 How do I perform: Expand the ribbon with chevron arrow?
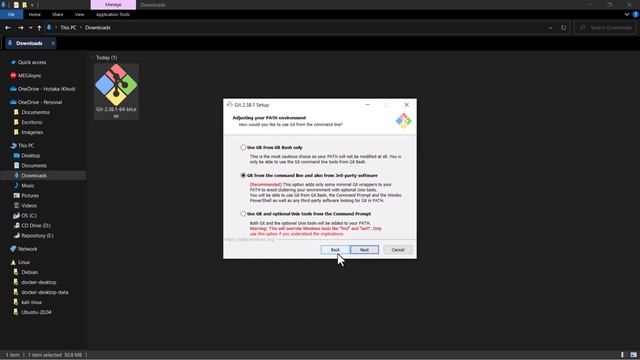click(627, 14)
